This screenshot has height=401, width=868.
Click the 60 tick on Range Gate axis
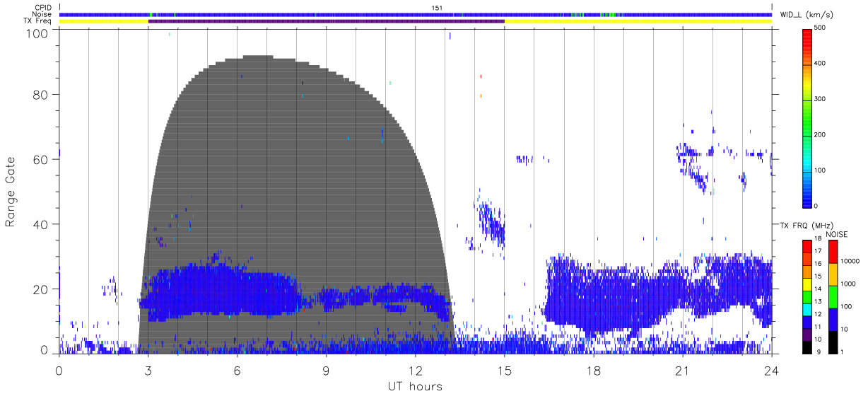[40, 159]
